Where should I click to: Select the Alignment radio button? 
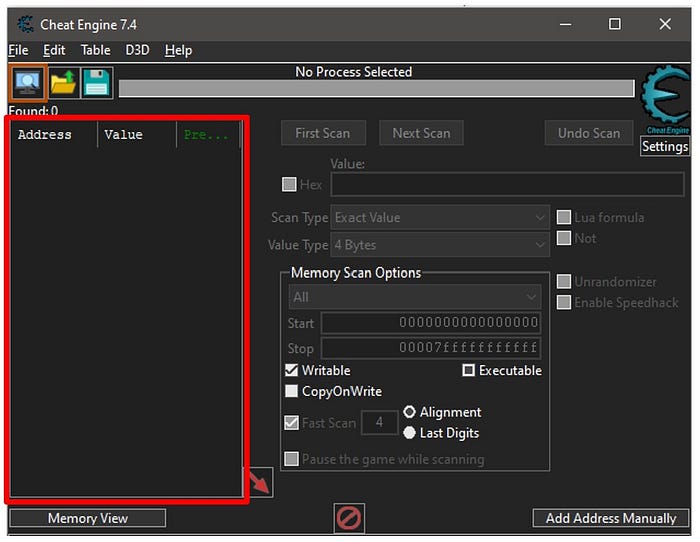click(409, 411)
